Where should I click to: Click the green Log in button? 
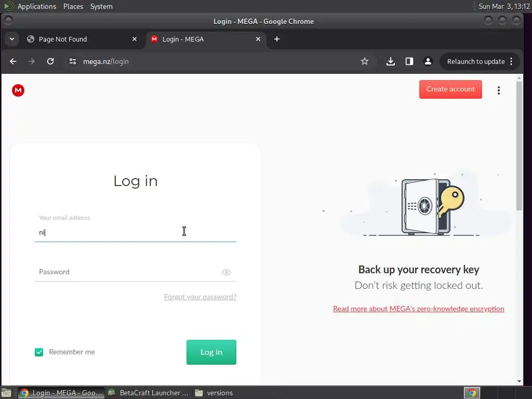point(211,352)
